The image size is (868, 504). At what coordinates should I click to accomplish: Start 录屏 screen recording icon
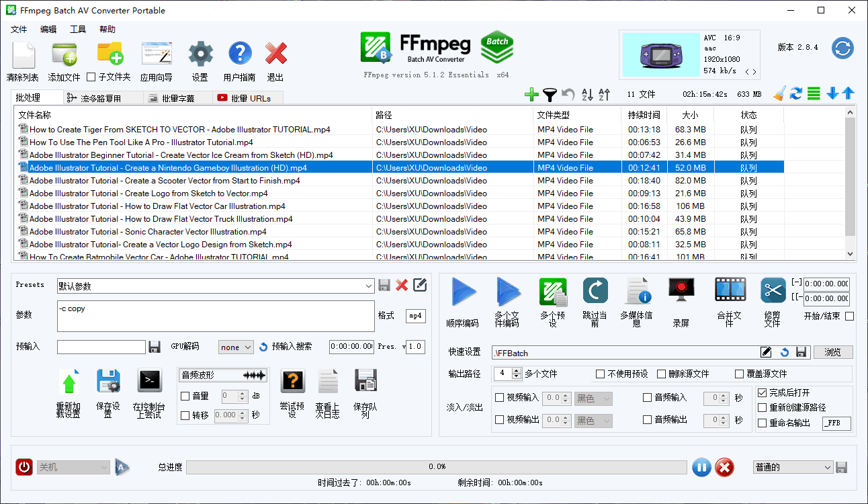pos(681,291)
